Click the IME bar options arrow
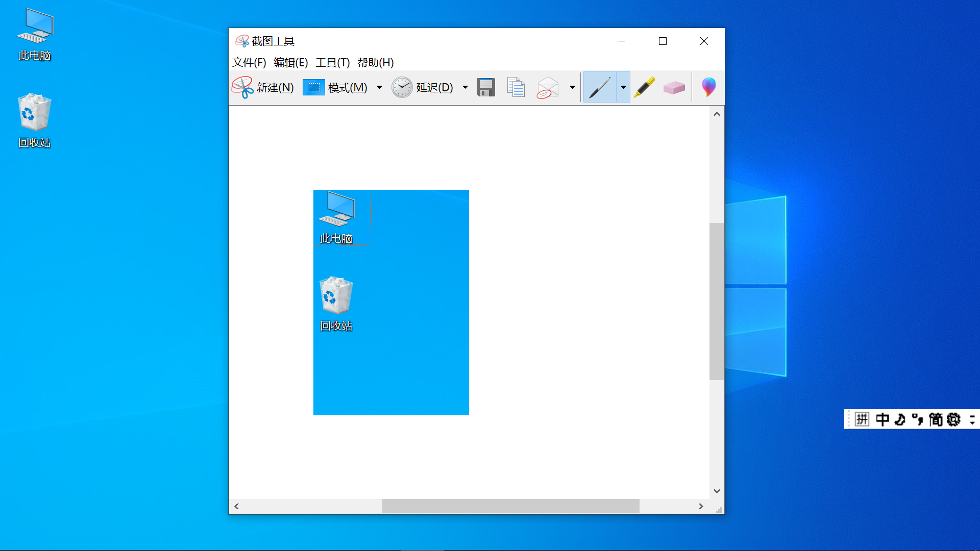The image size is (980, 551). click(972, 419)
